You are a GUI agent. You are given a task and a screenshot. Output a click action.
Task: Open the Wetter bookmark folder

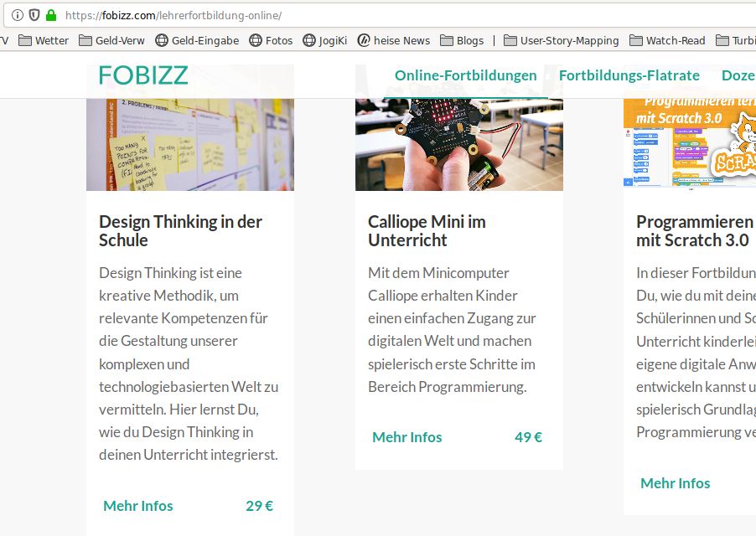coord(44,40)
